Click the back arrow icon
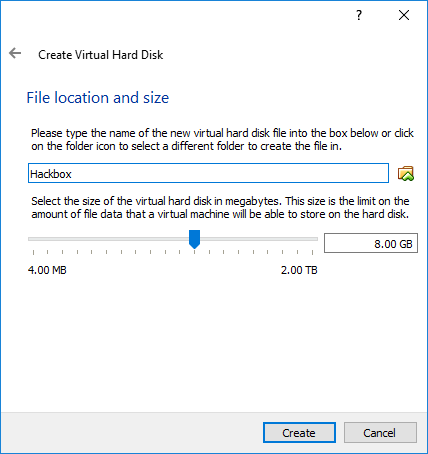Screen dimensions: 428x454 pos(15,53)
